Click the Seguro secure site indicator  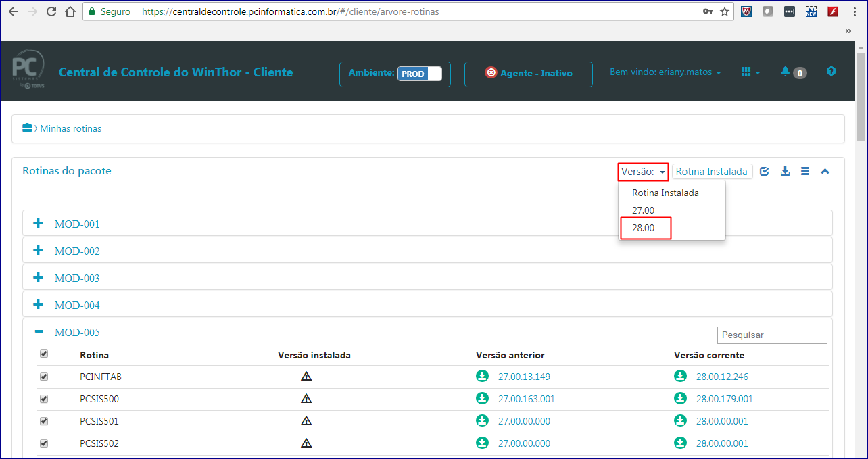109,11
